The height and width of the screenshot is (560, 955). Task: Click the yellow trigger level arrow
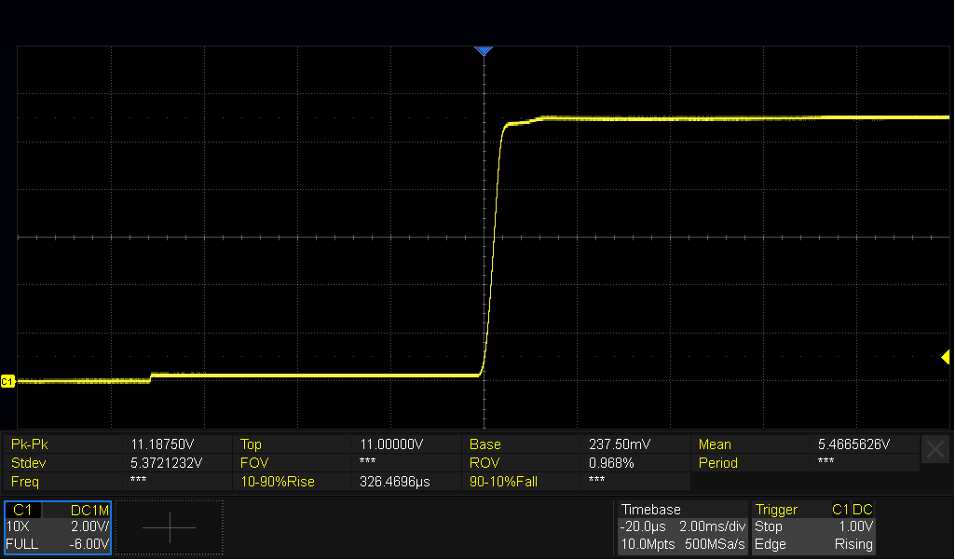(x=946, y=357)
